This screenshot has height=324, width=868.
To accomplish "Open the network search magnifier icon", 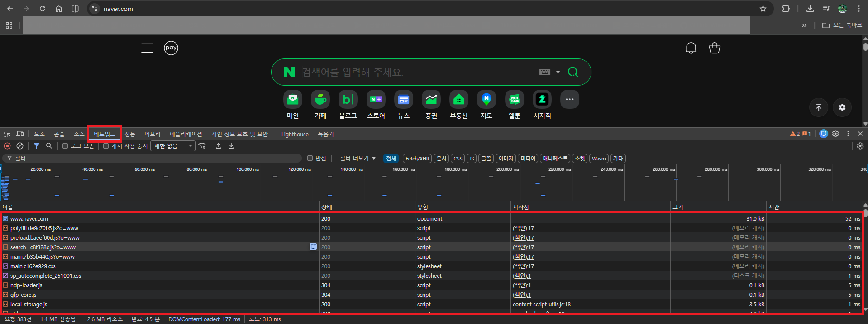I will click(x=49, y=146).
